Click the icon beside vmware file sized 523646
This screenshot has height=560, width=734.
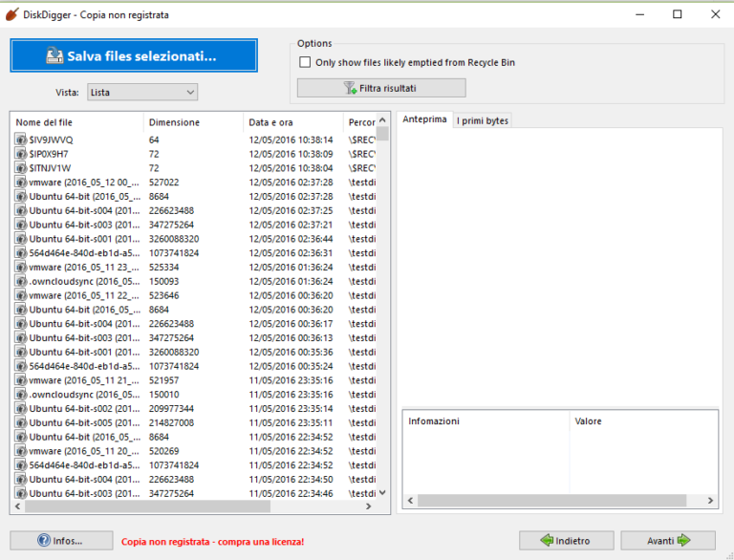click(21, 295)
